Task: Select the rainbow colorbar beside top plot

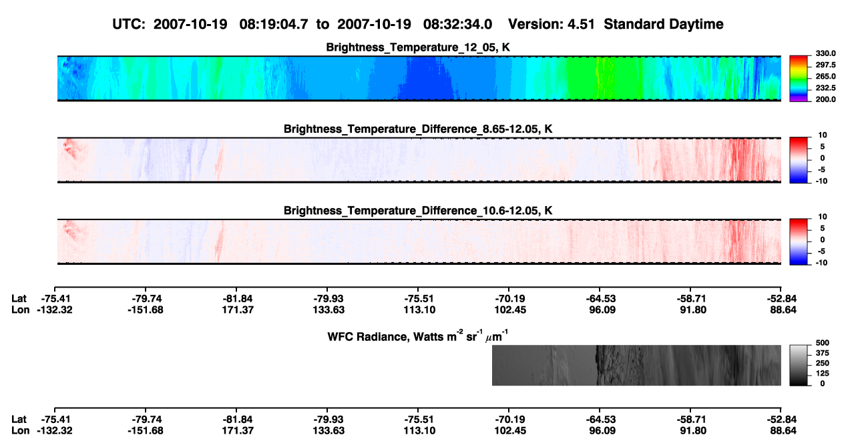Action: [799, 78]
